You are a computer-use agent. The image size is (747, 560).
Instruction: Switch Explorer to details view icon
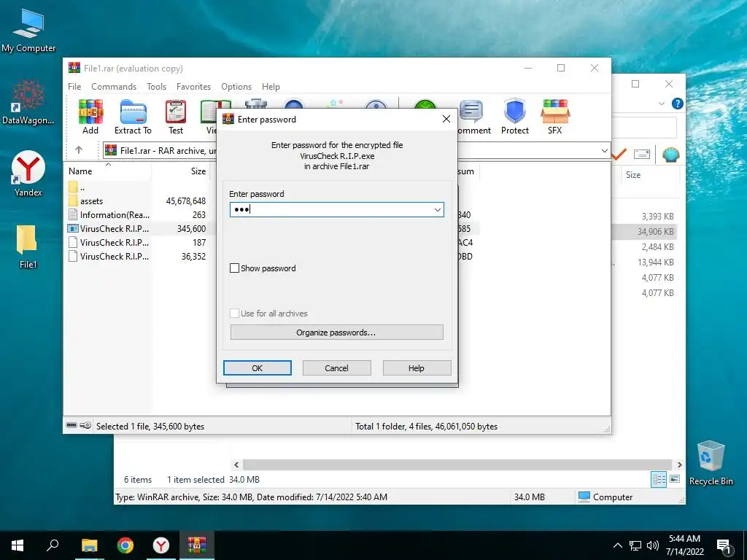(659, 480)
